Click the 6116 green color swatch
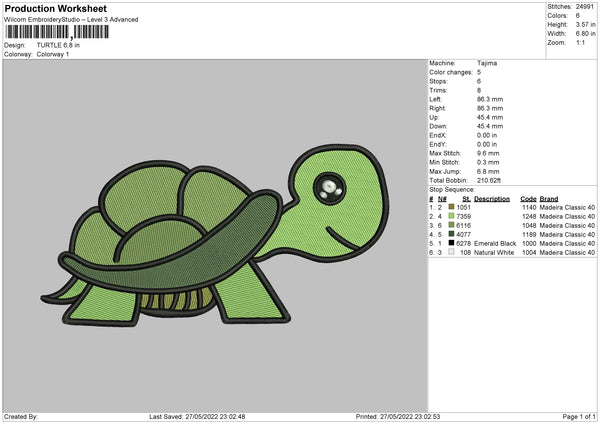 (x=451, y=225)
